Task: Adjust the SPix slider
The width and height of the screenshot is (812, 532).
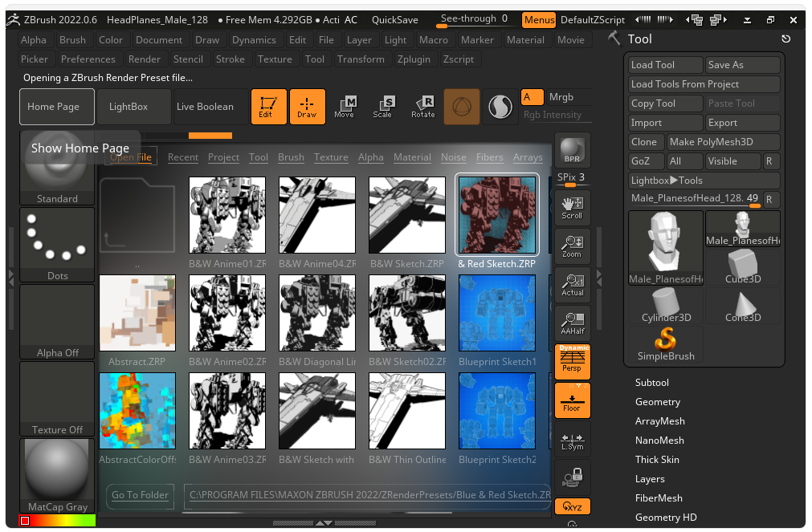Action: point(571,179)
